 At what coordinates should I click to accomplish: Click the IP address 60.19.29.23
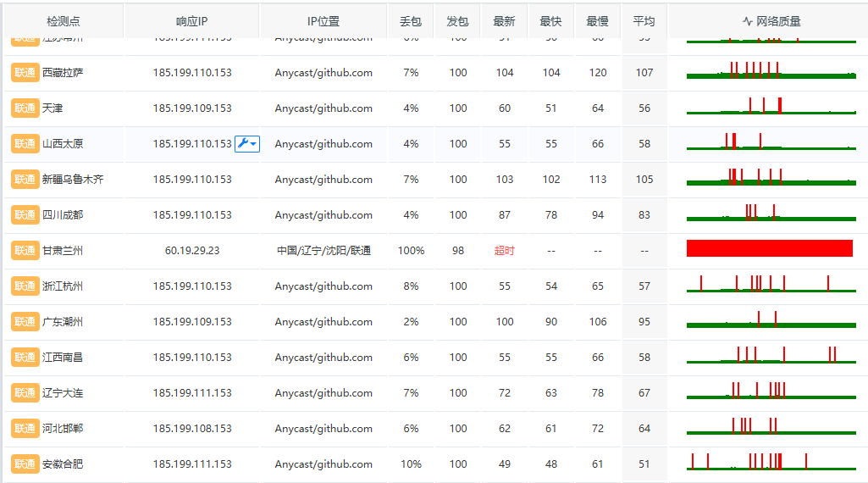click(x=192, y=251)
